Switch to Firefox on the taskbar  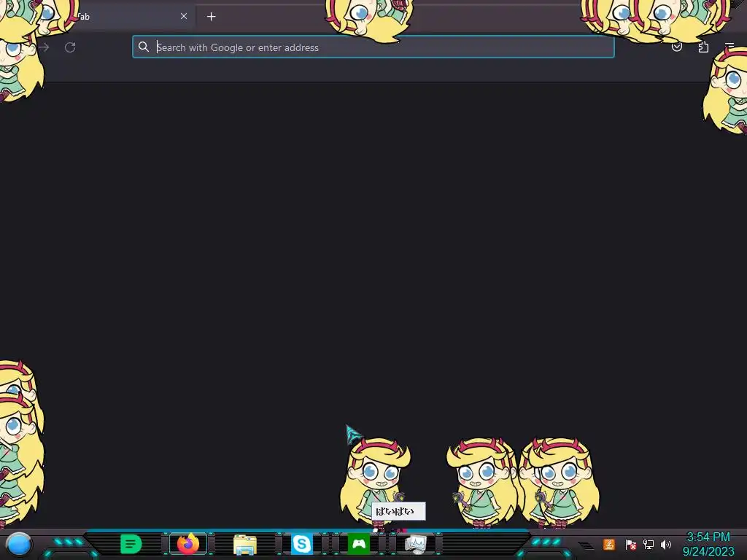[x=188, y=544]
